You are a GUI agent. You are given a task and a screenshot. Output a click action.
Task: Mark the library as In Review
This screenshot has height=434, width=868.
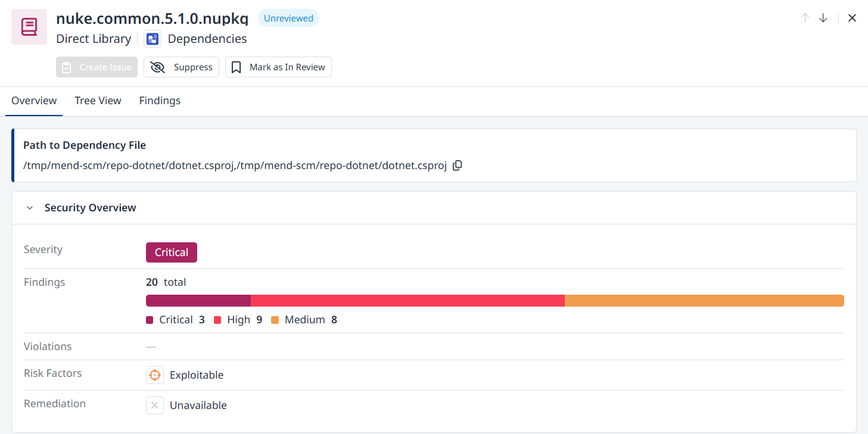point(278,67)
